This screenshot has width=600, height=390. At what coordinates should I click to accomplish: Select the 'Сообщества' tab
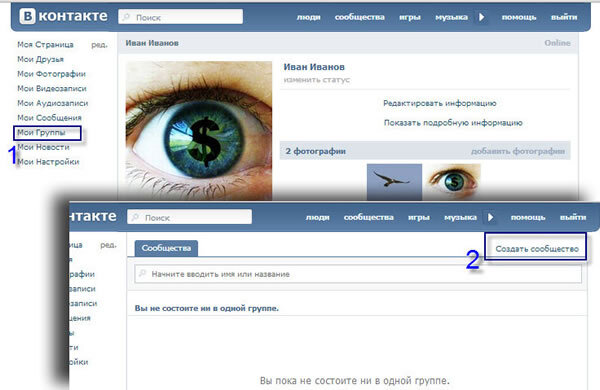166,248
